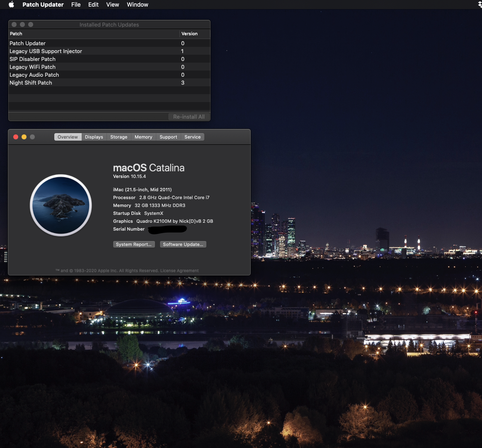Image resolution: width=482 pixels, height=448 pixels.
Task: Open the Patch Updater application menu
Action: pos(43,5)
